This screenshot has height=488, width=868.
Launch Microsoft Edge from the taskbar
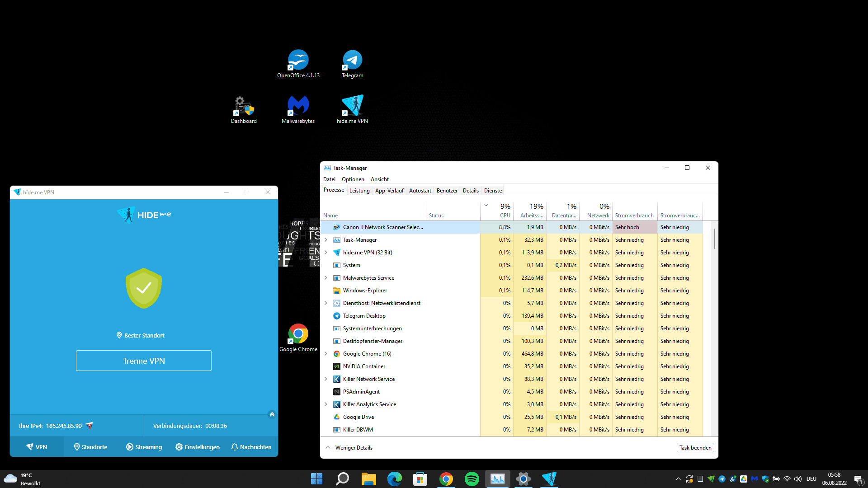[394, 479]
